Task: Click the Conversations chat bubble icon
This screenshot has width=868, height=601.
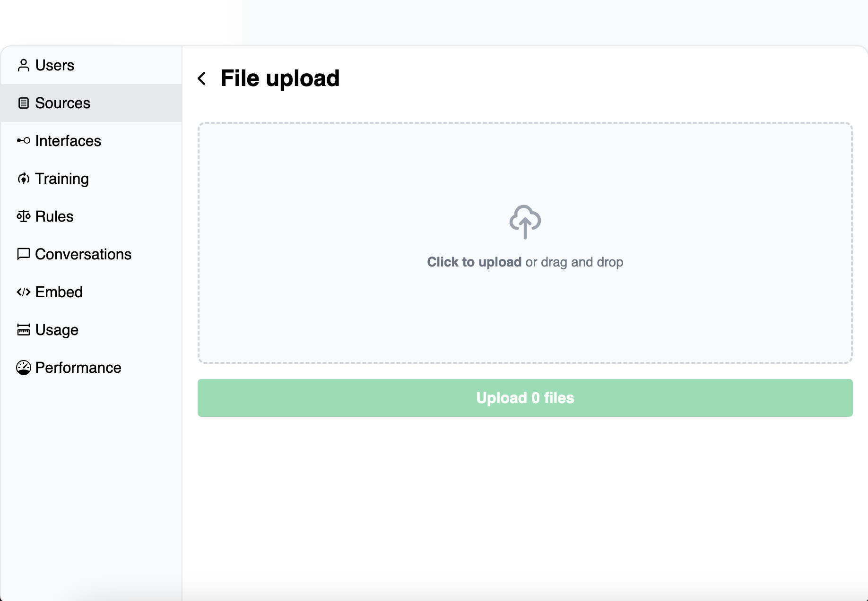Action: (23, 254)
